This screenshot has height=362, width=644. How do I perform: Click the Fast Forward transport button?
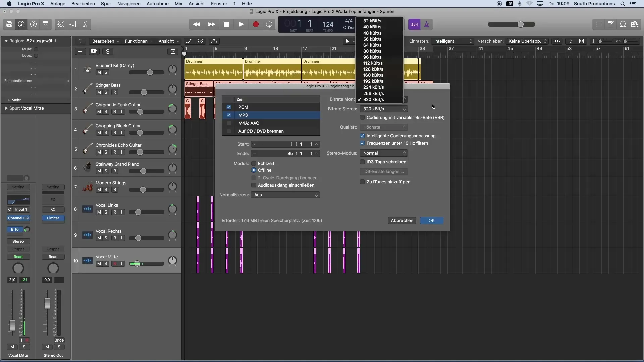[x=211, y=24]
